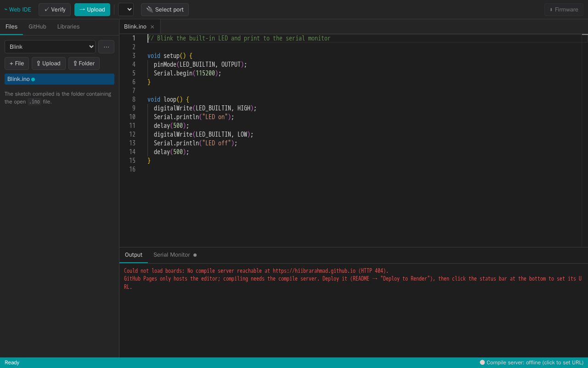This screenshot has height=368, width=588.
Task: Open the board selection dropdown
Action: coord(126,10)
